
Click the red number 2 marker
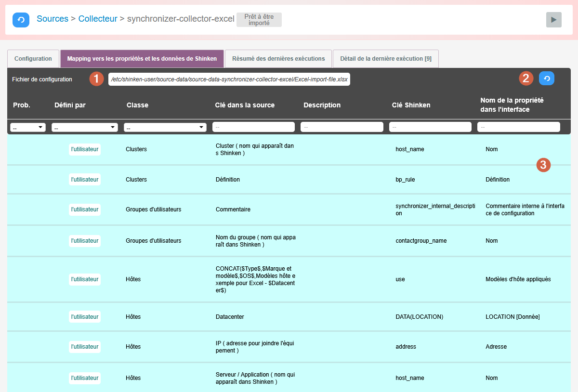(525, 78)
